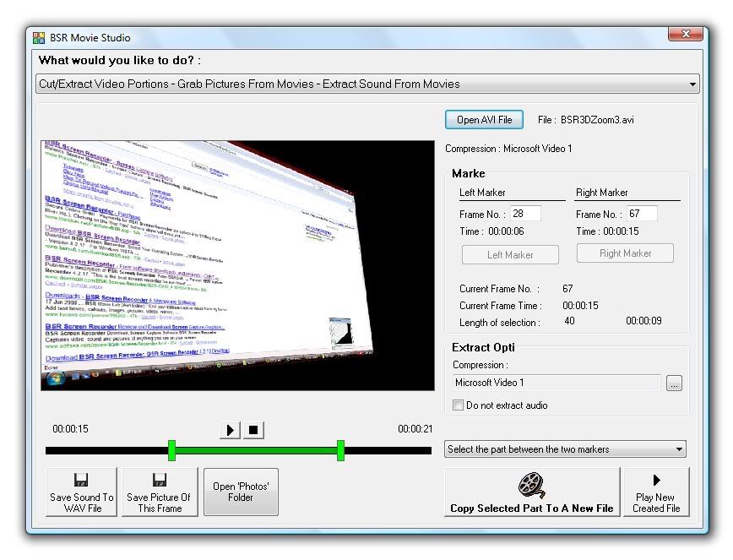Click the film reel icon
Viewport: 733px width, 560px height.
[531, 485]
